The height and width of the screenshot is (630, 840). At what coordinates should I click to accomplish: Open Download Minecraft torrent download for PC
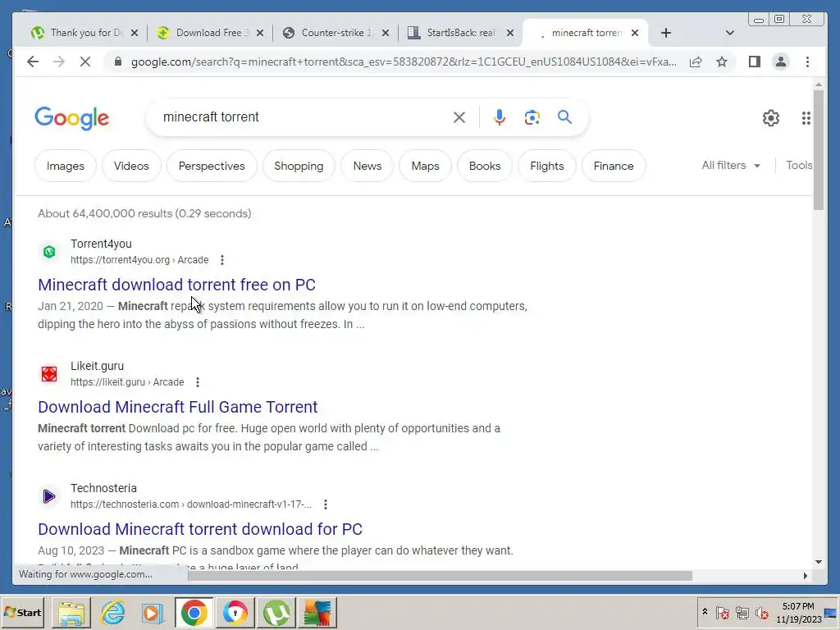click(200, 529)
